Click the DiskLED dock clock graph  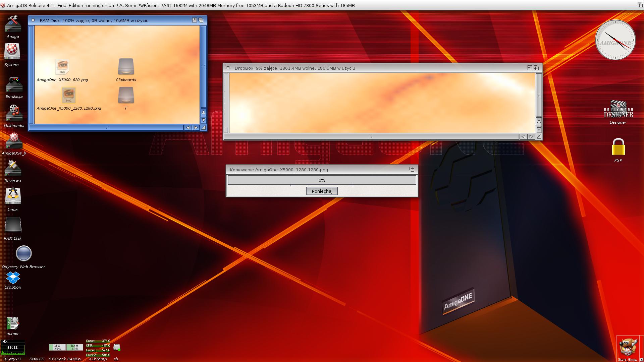12,347
